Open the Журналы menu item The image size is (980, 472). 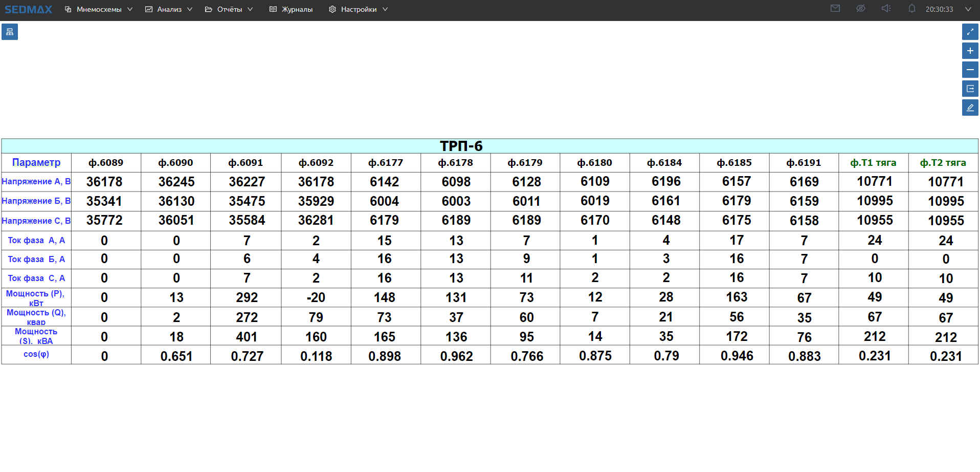click(x=291, y=9)
